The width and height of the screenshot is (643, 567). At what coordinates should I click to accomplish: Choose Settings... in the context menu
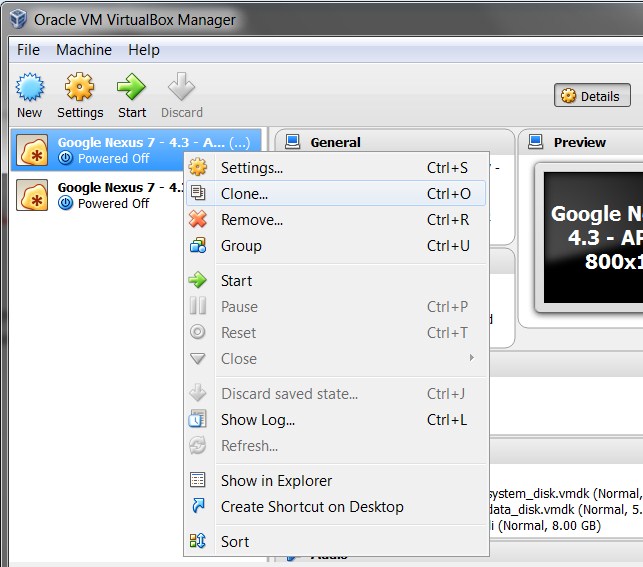click(336, 168)
